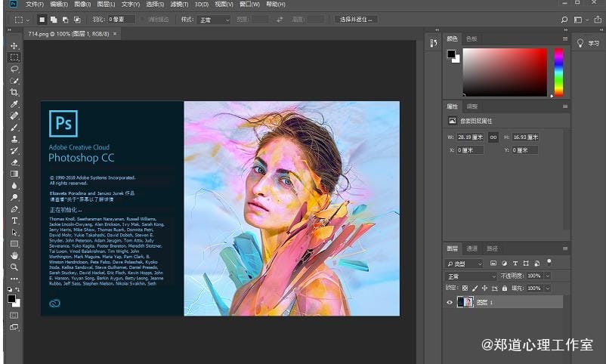The width and height of the screenshot is (606, 364).
Task: Choose Subtract from Selection mode
Action: click(x=65, y=20)
